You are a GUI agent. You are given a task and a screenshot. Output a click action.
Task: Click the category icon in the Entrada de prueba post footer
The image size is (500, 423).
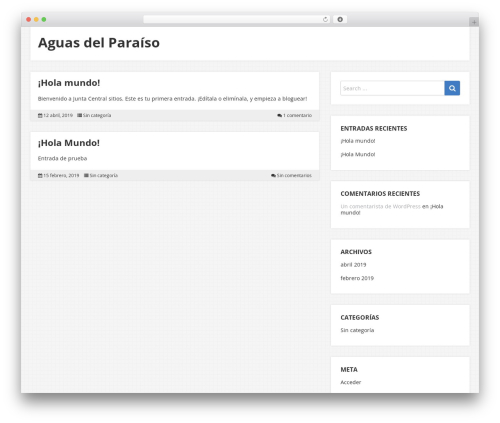point(86,175)
